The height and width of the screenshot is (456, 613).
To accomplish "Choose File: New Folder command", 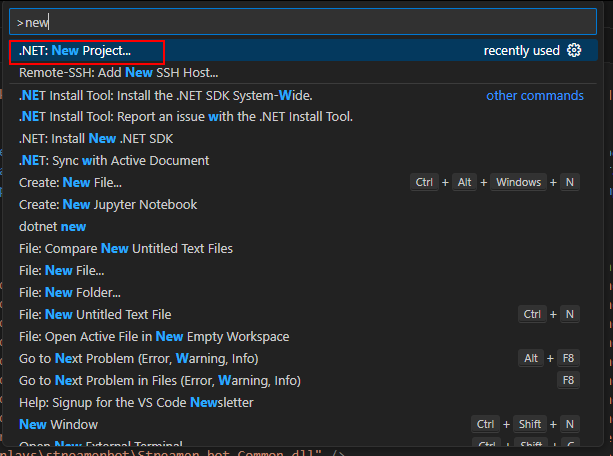I will coord(69,293).
